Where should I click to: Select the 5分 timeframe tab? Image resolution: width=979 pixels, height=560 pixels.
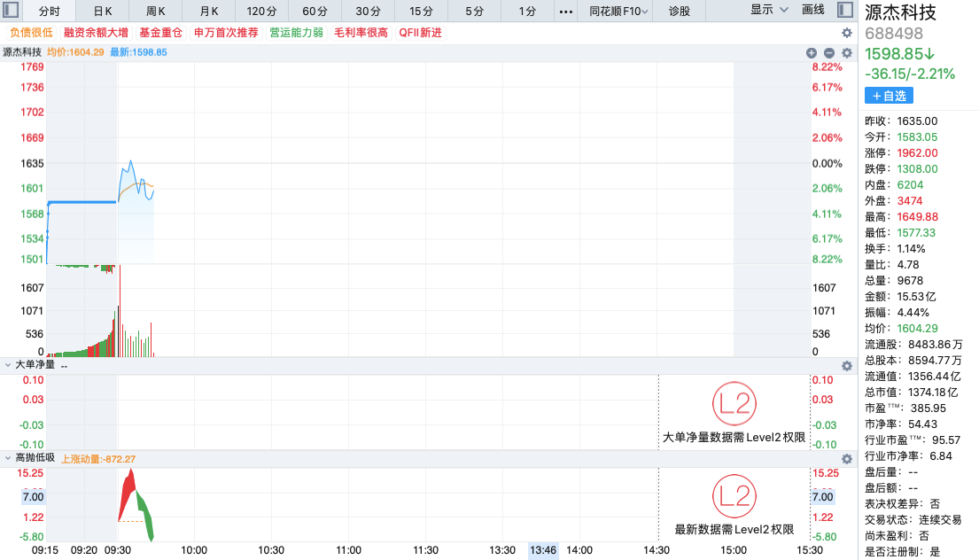point(475,12)
